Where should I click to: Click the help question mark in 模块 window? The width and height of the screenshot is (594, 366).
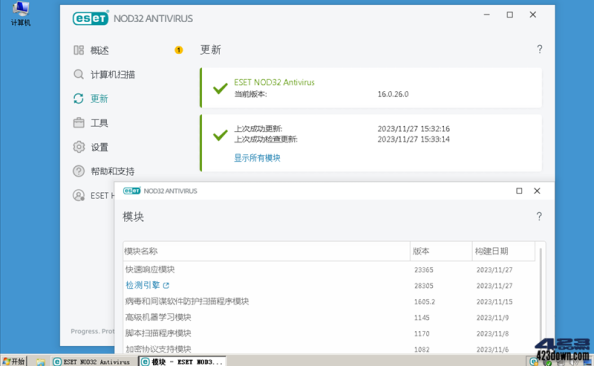pos(539,216)
